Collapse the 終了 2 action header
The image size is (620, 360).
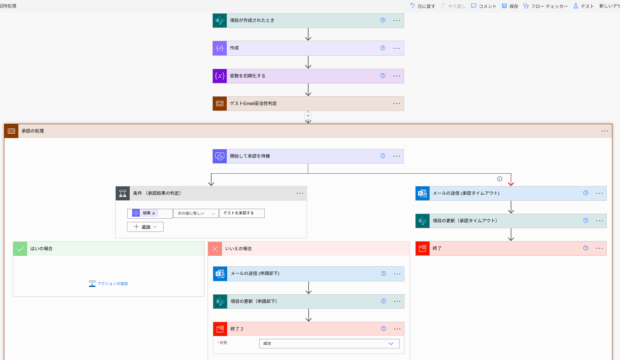point(309,329)
